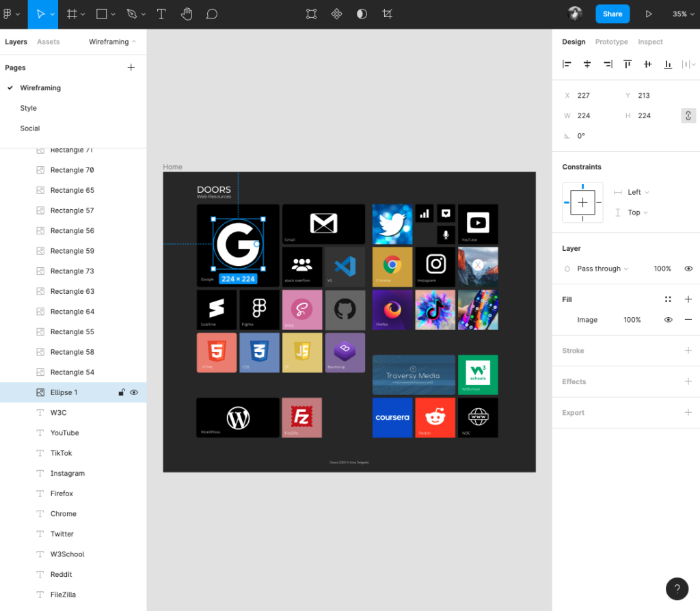This screenshot has height=611, width=700.
Task: Open the Frame tool options dropdown
Action: pos(83,14)
